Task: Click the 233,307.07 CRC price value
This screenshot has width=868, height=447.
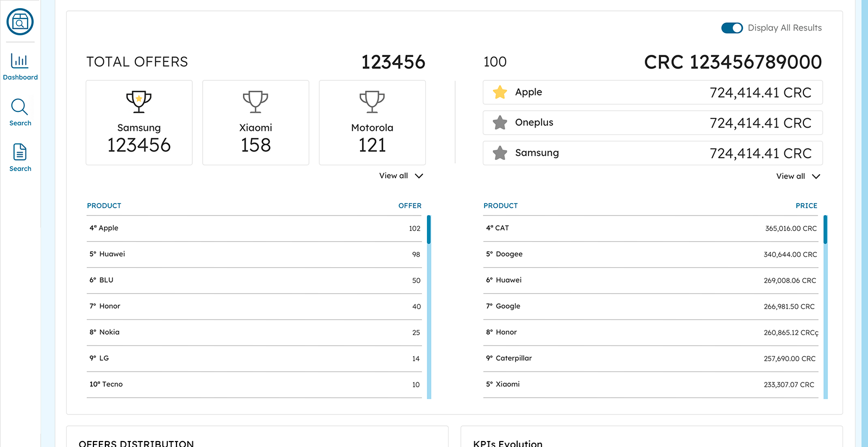Action: pos(789,385)
